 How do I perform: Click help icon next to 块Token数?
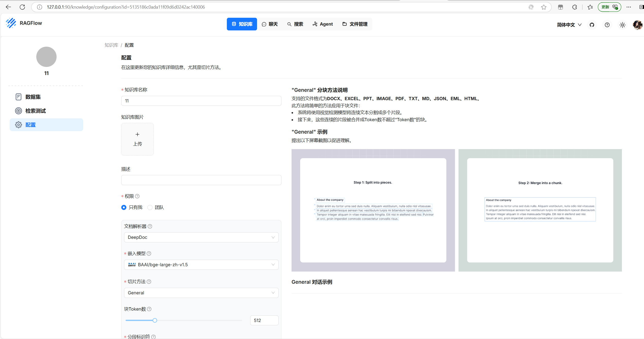pyautogui.click(x=149, y=309)
